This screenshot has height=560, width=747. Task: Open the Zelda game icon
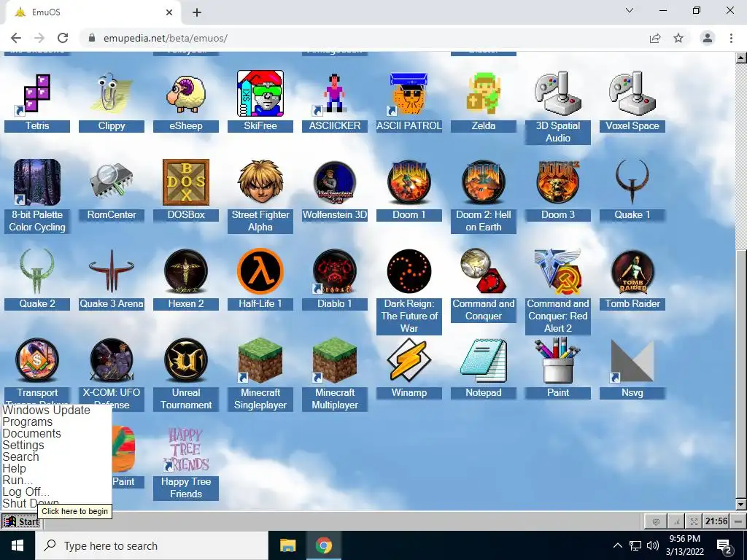pyautogui.click(x=483, y=94)
